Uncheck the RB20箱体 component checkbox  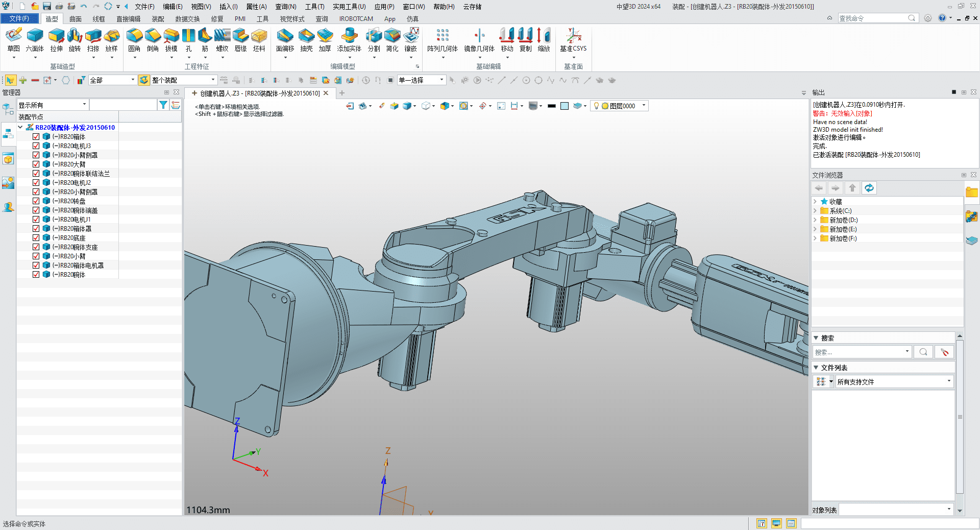(36, 136)
